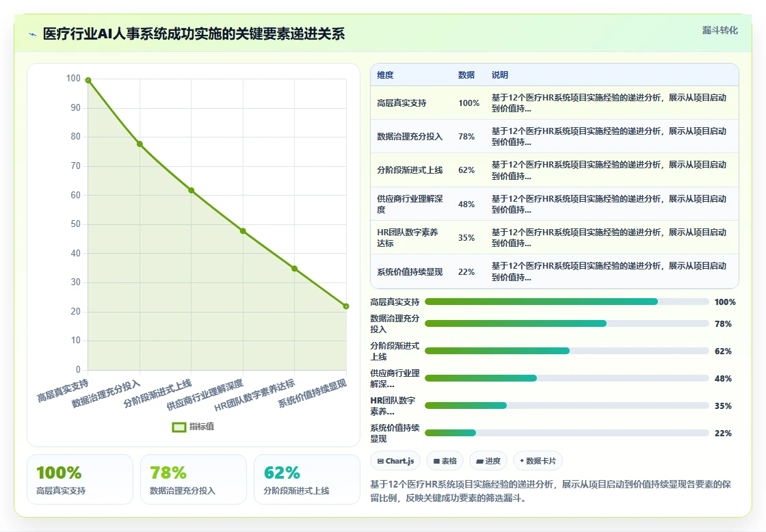Click the chart point for 供应商行业理解深度
Screen dimensions: 766x532
coord(243,231)
